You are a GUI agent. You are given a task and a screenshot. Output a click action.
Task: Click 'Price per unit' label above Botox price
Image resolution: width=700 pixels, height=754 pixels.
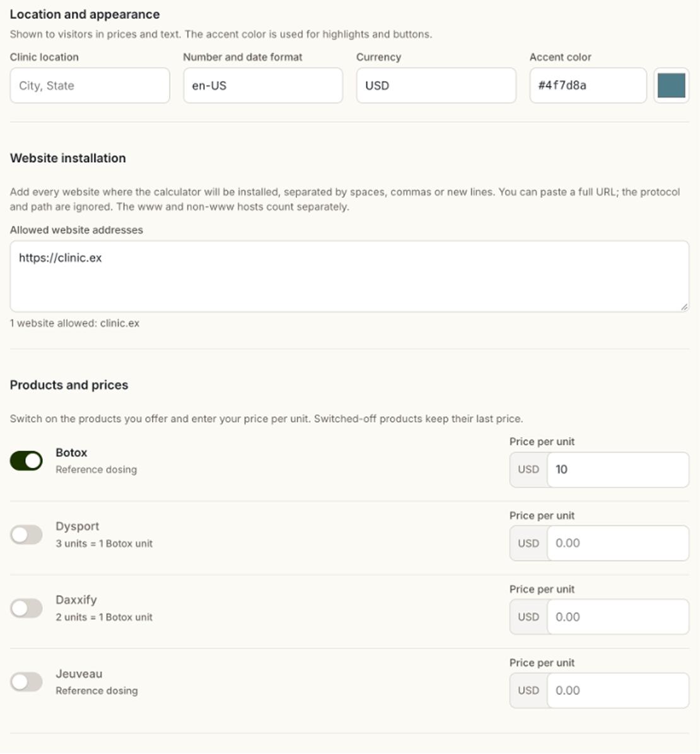click(x=542, y=441)
